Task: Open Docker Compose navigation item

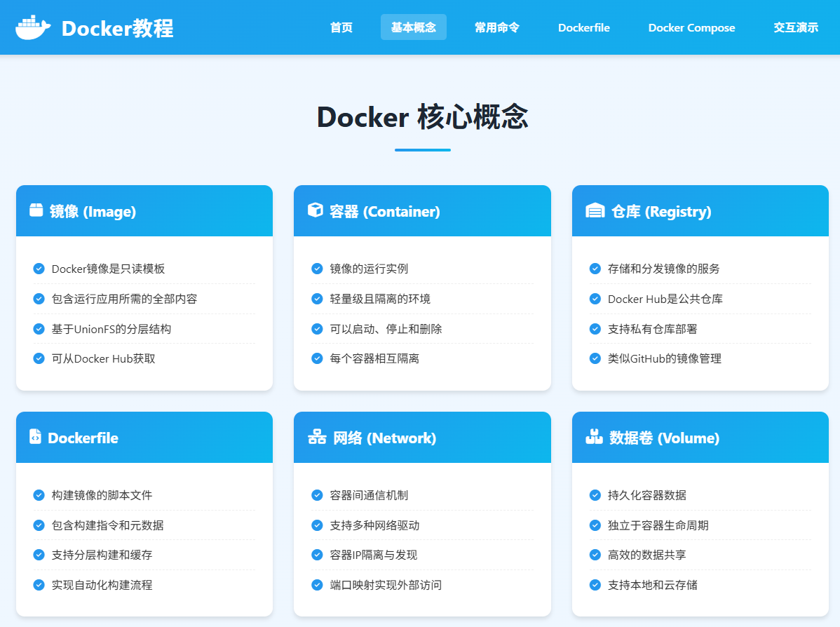Action: pyautogui.click(x=691, y=27)
